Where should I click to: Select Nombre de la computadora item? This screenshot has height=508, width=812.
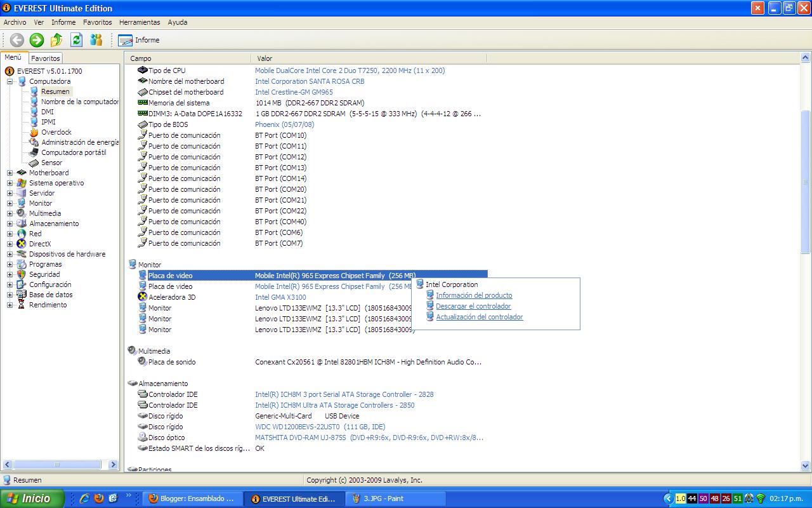(80, 102)
